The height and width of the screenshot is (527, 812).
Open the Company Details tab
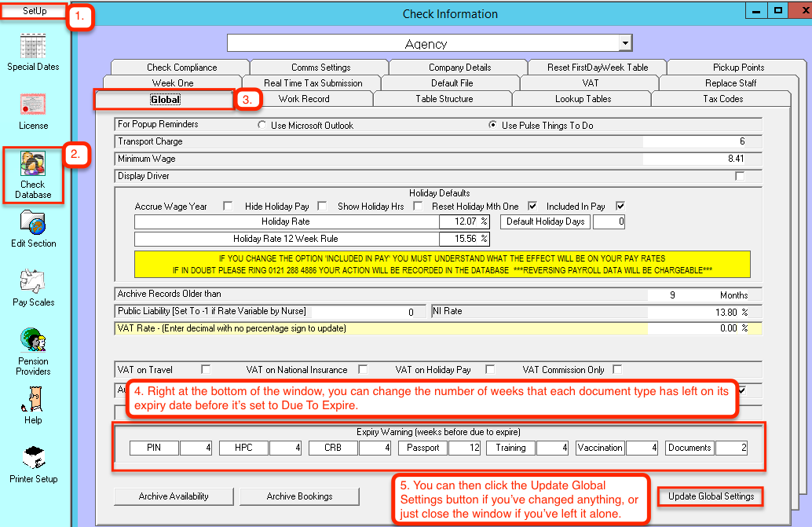[459, 68]
